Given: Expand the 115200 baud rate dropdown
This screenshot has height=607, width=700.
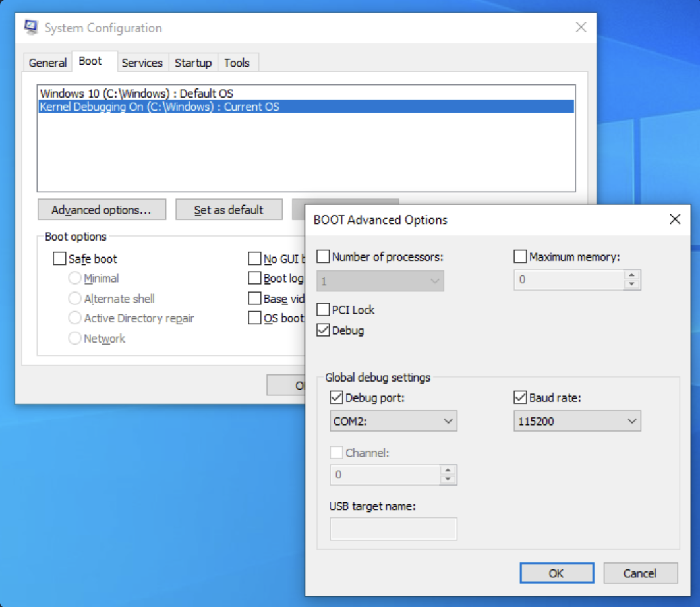Looking at the screenshot, I should click(577, 421).
